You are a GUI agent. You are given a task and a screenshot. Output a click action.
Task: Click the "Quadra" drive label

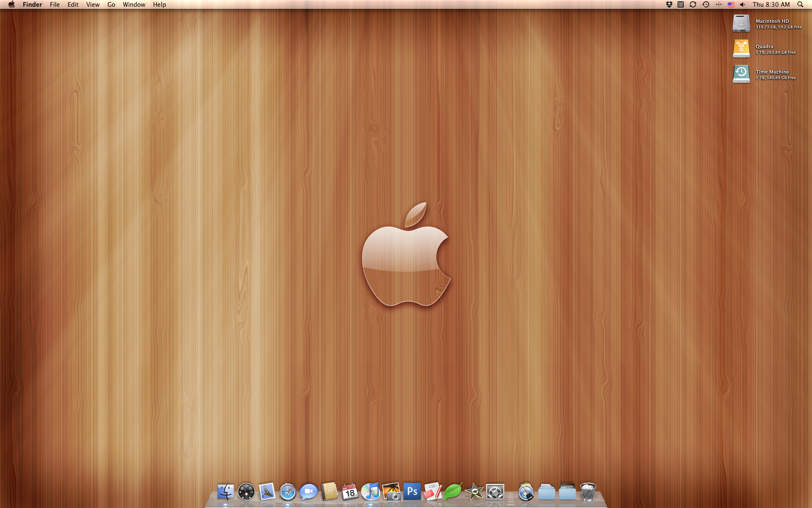(x=764, y=47)
